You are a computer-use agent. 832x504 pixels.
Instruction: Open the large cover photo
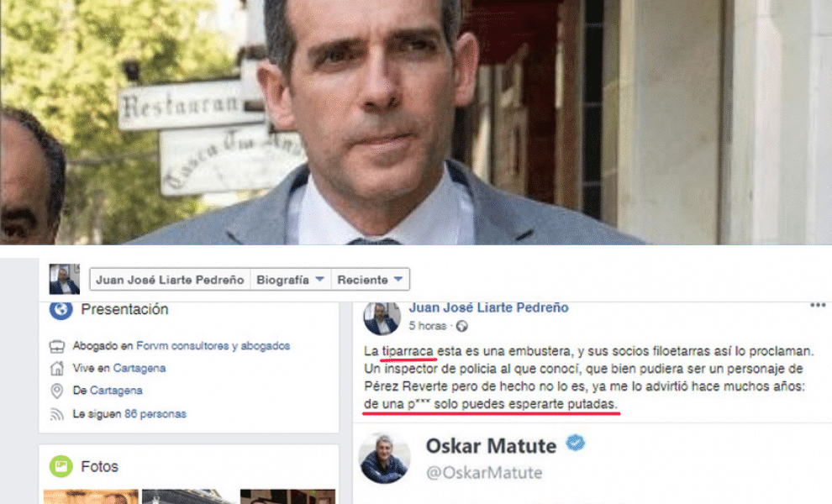(416, 122)
